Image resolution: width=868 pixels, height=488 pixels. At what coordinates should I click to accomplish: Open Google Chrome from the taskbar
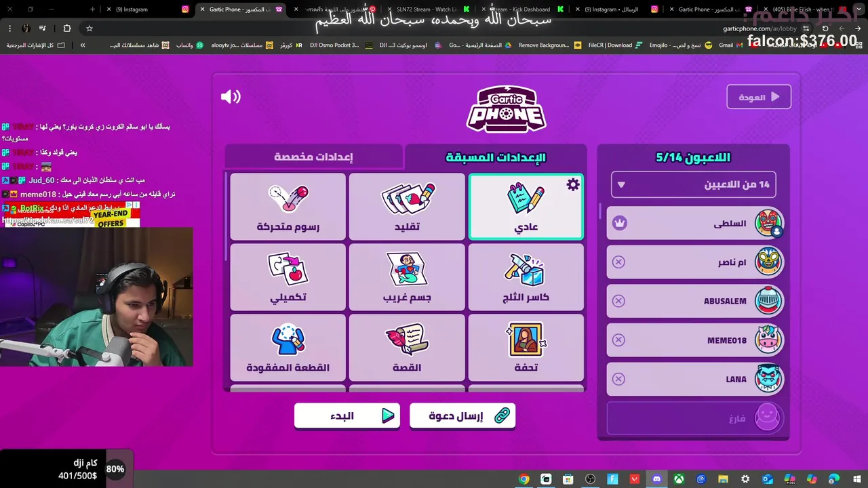tap(524, 479)
